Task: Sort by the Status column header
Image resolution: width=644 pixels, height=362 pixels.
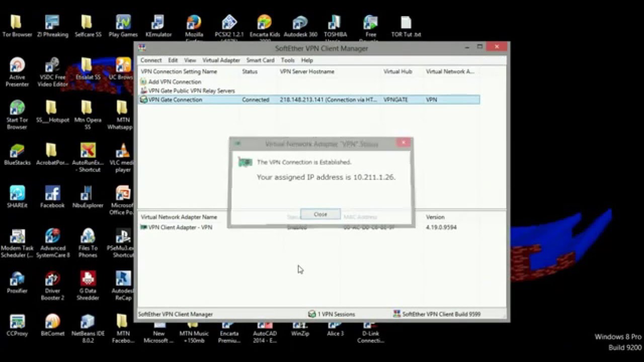Action: pyautogui.click(x=250, y=72)
